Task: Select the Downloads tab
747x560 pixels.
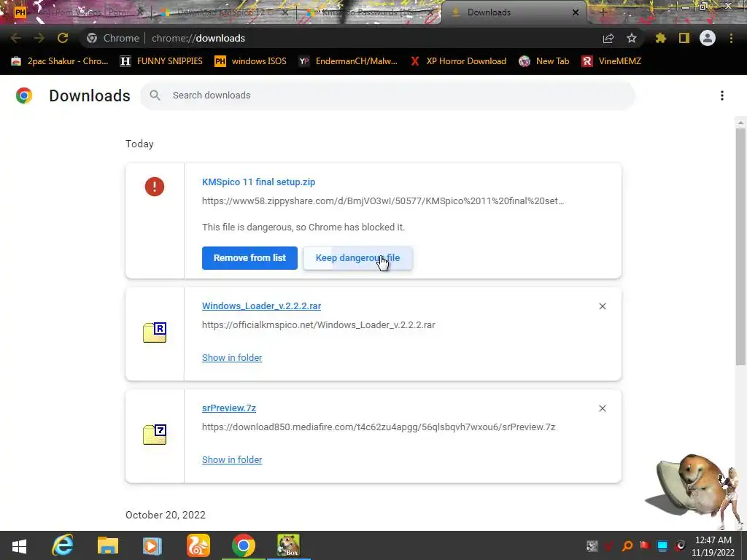Action: click(x=512, y=13)
